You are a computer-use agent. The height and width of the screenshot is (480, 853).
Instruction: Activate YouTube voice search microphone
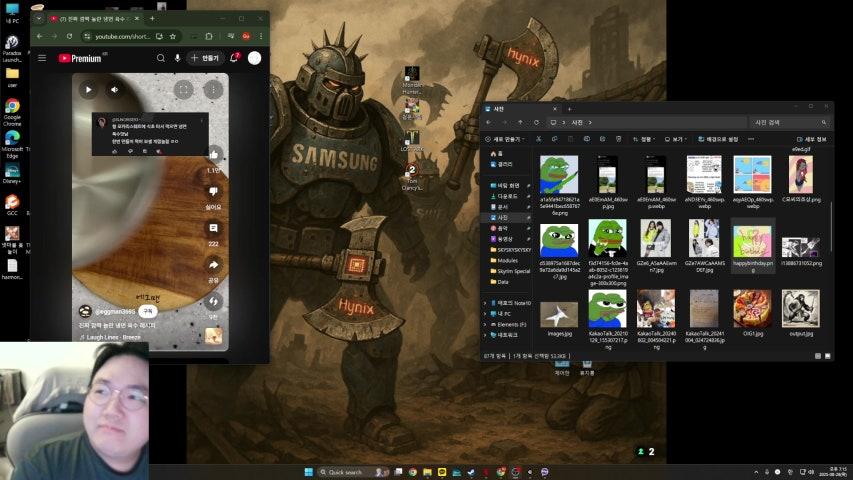click(177, 58)
